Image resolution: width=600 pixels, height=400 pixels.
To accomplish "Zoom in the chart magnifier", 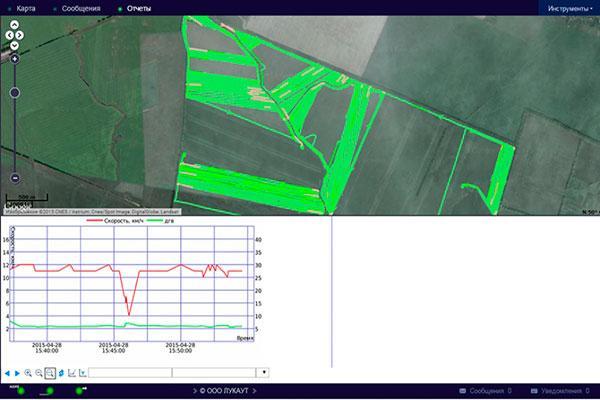I will click(x=28, y=373).
